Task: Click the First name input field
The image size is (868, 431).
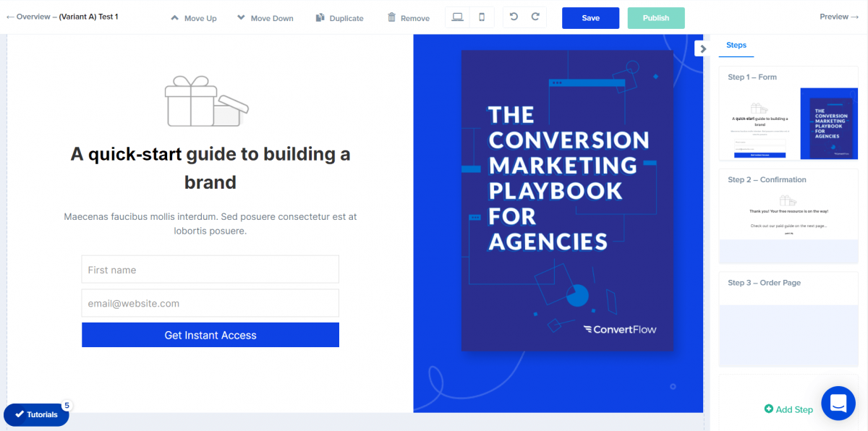Action: click(210, 269)
